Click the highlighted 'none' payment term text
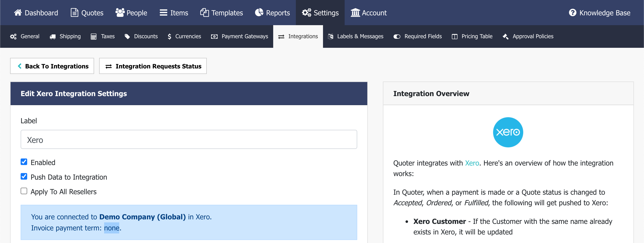 pos(112,228)
